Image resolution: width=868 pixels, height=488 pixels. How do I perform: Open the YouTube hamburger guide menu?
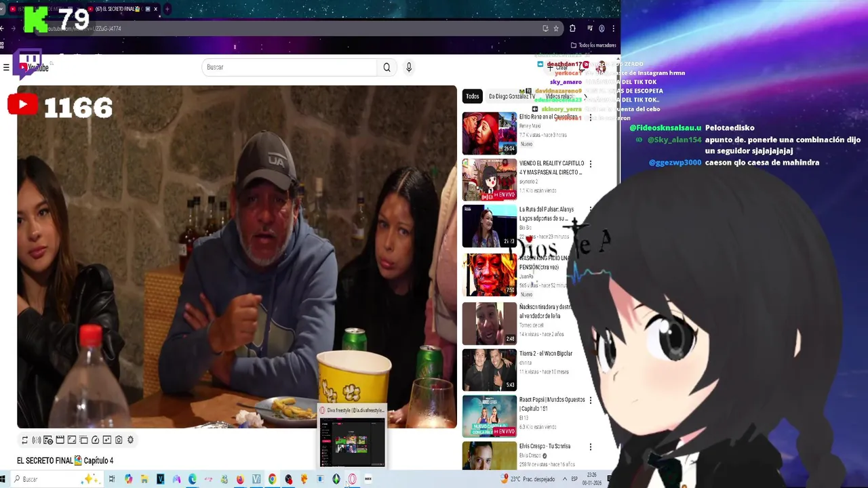(6, 67)
